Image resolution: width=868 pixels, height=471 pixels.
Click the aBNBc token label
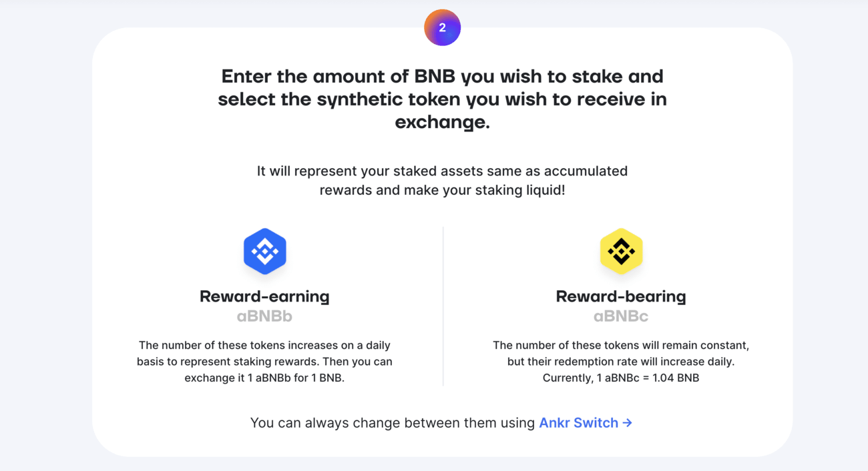[621, 316]
